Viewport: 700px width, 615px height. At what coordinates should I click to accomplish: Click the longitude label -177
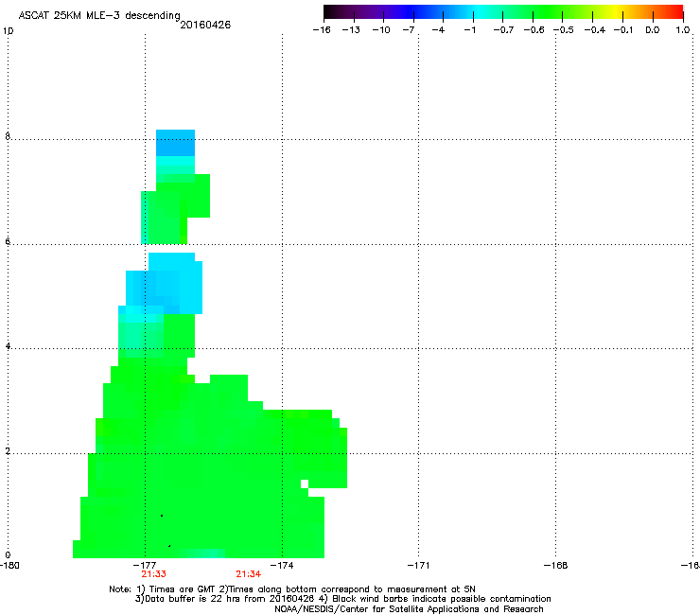click(x=145, y=566)
